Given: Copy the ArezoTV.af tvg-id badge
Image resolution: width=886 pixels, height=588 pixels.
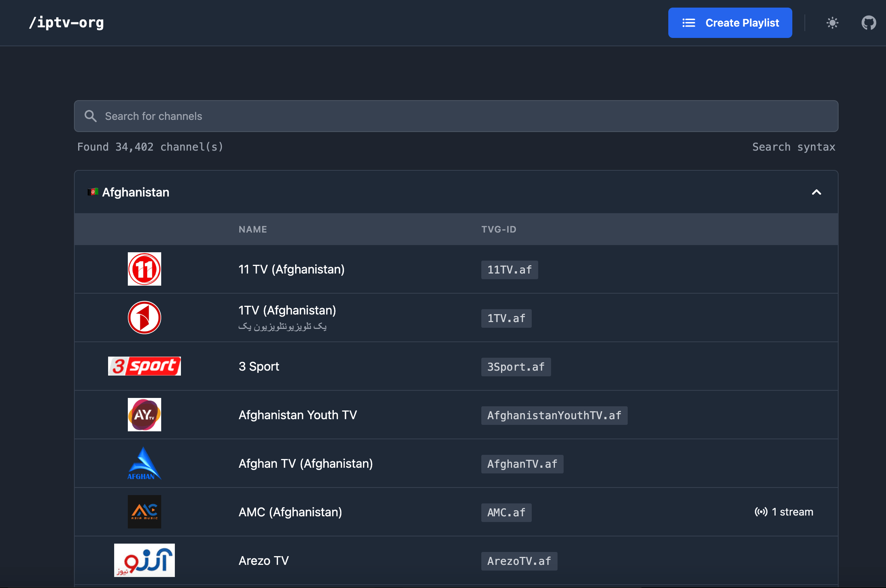Looking at the screenshot, I should tap(519, 561).
